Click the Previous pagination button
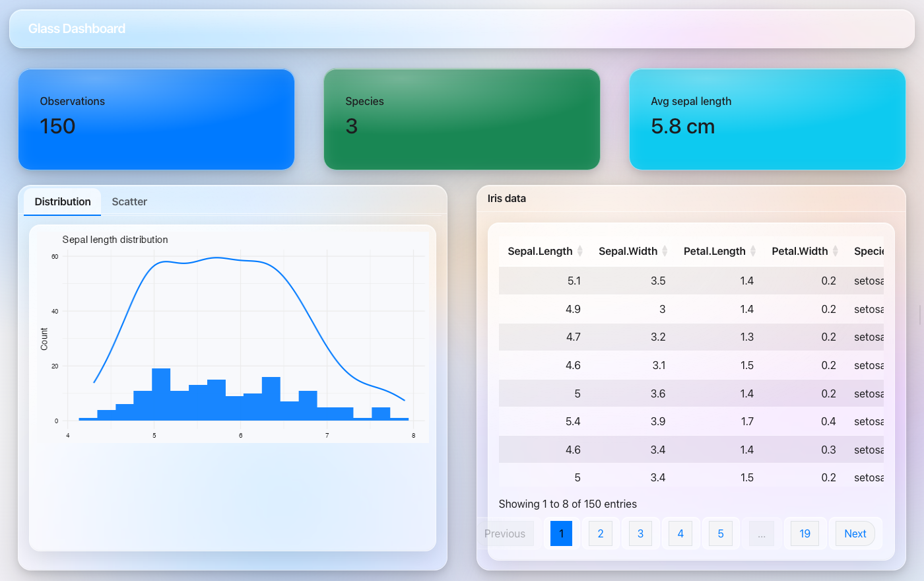Viewport: 924px width, 581px height. [505, 533]
